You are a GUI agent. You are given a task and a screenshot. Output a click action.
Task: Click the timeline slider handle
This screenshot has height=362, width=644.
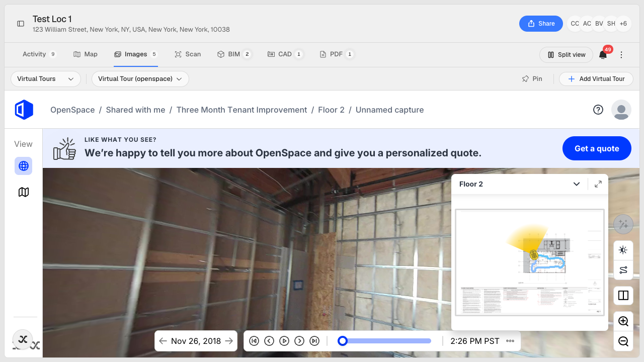tap(343, 341)
